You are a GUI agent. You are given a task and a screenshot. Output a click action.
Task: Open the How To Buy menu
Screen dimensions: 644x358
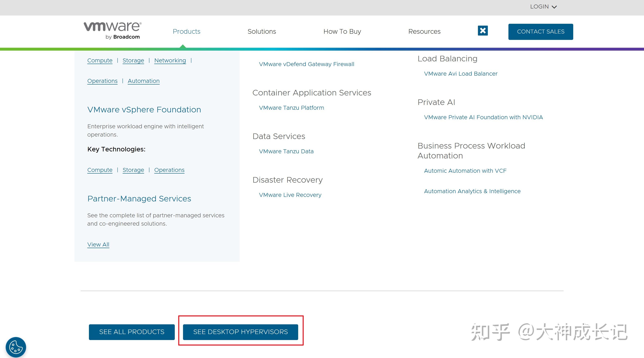[342, 32]
